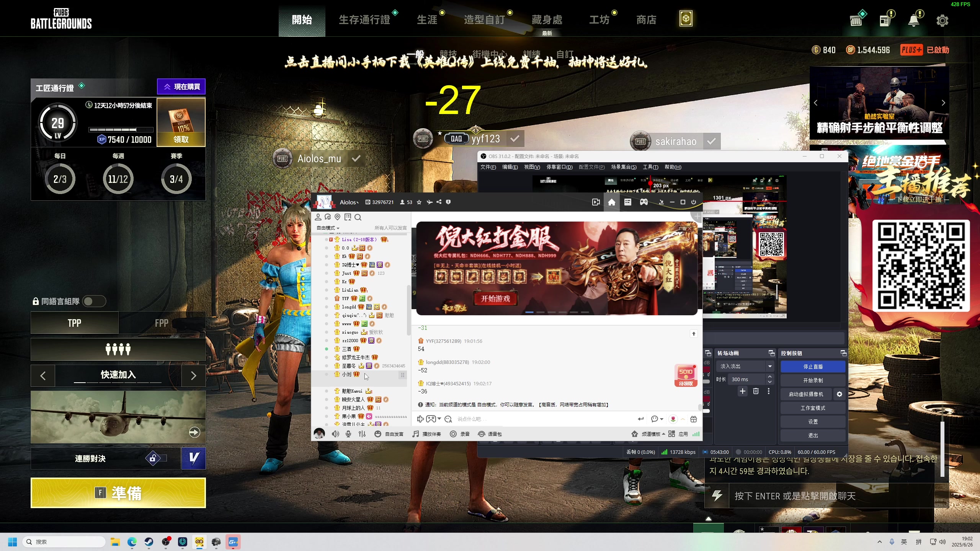Viewport: 980px width, 551px height.
Task: Open Steam from the Windows taskbar
Action: [149, 542]
